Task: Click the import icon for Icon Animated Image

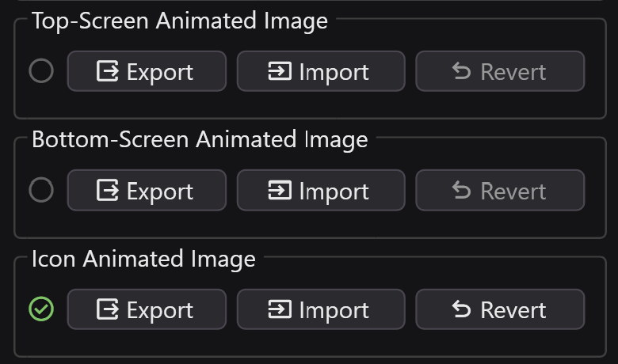Action: click(280, 309)
